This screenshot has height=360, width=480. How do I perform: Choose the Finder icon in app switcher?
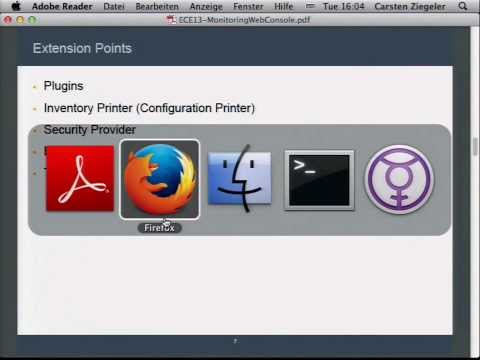pos(240,179)
